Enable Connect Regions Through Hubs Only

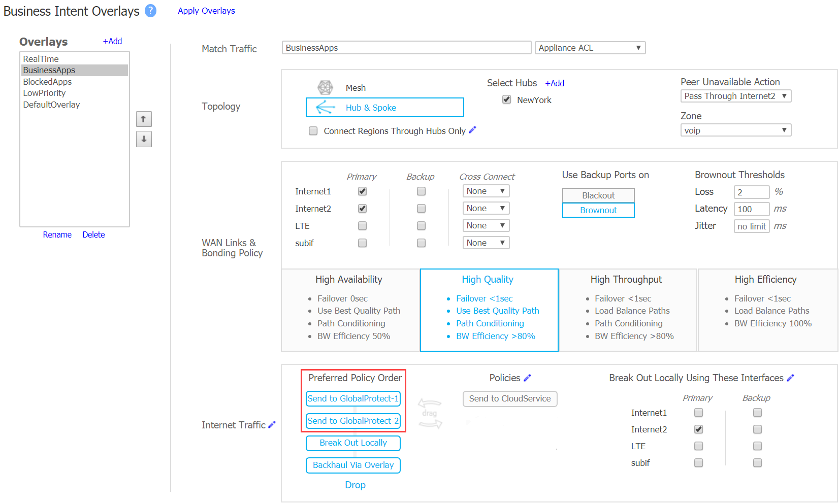click(x=313, y=131)
